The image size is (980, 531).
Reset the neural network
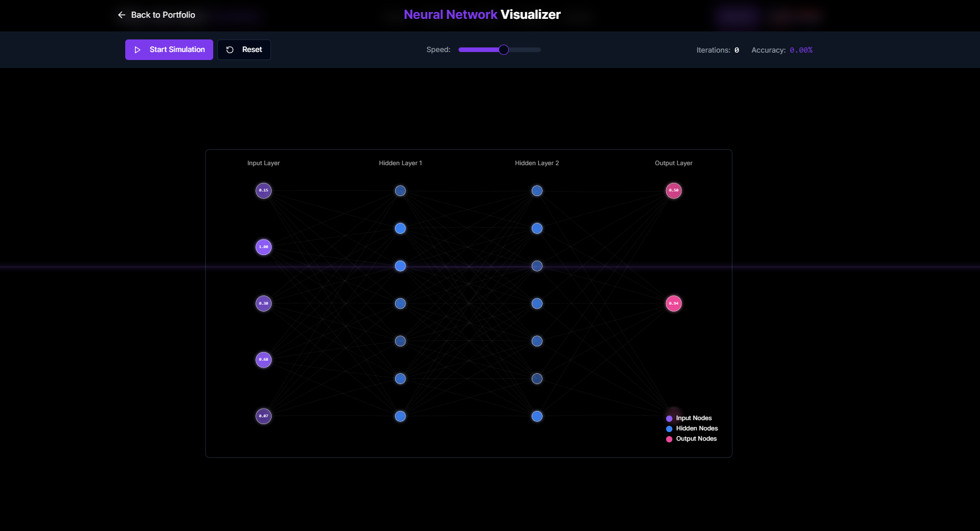(244, 50)
